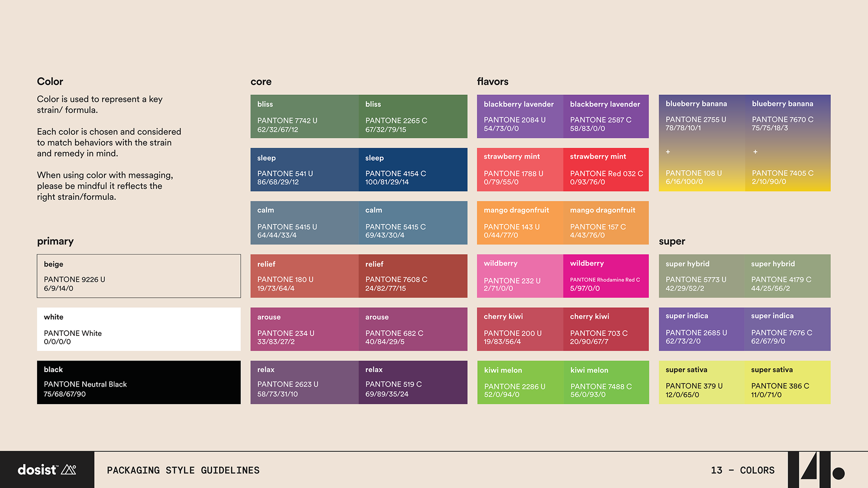The image size is (868, 488).
Task: Click "PANTONE 7405 C" yellow gradient label
Action: [783, 173]
